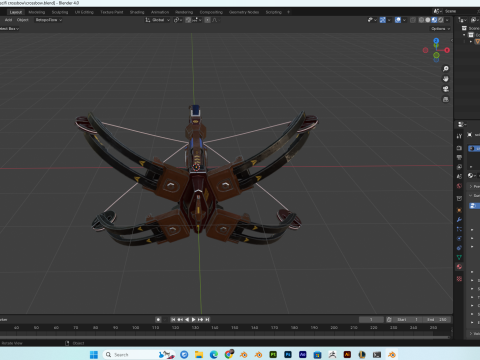Open the orange Object properties tab
480x360 pixels.
[x=459, y=210]
